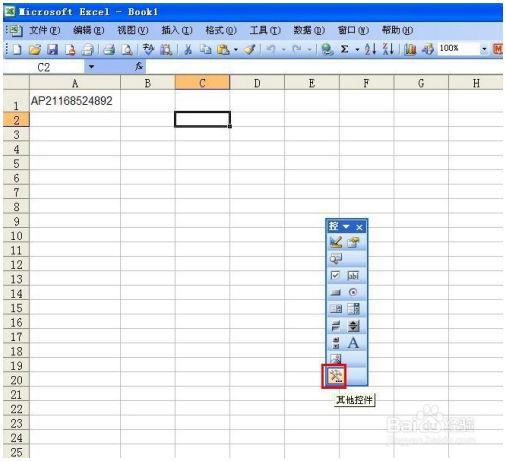The image size is (506, 461).
Task: Toggle Design Mode in control toolbox
Action: click(x=336, y=242)
